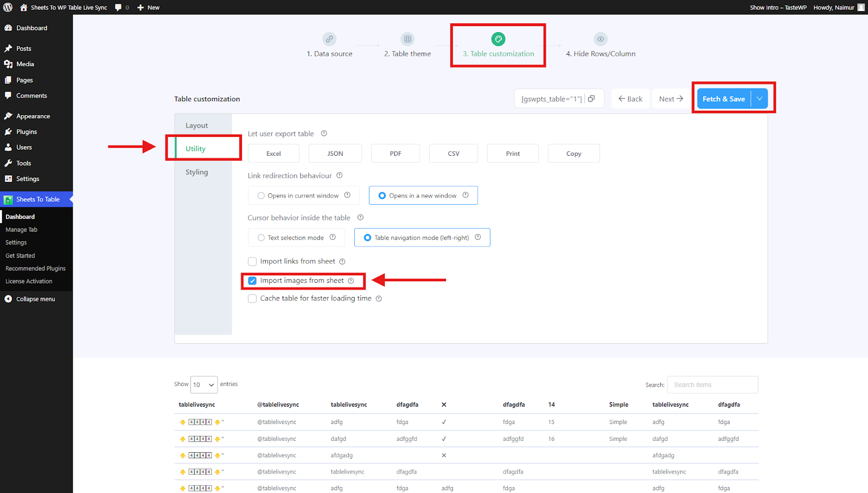Click info icon in Text selection mode option
The image size is (868, 493).
point(333,237)
